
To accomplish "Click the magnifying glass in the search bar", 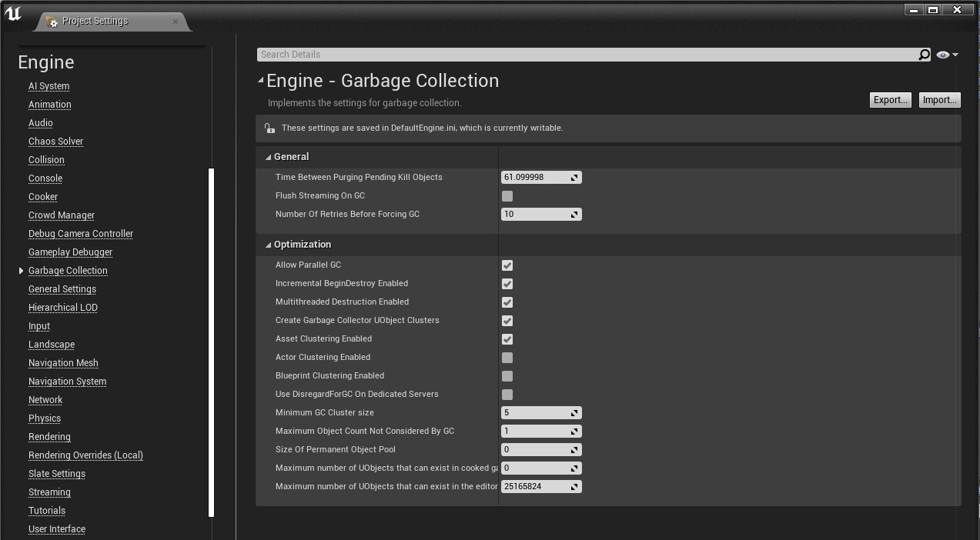I will tap(923, 54).
